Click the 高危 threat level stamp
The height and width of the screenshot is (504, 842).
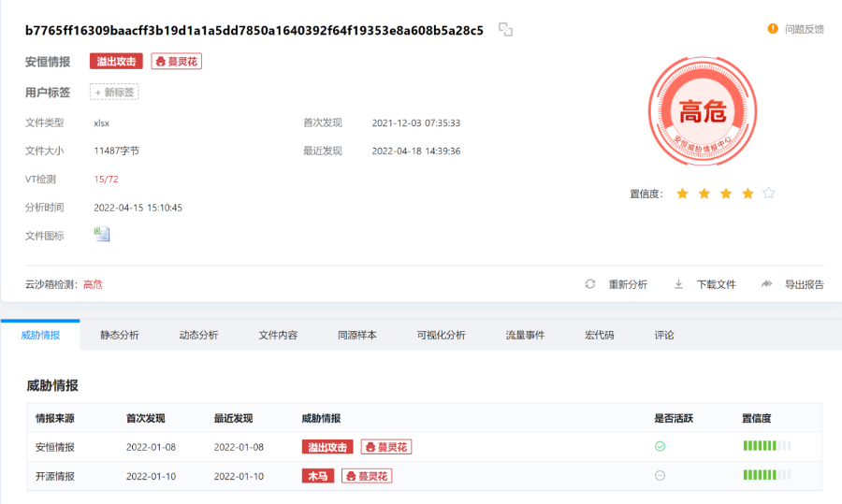coord(702,112)
